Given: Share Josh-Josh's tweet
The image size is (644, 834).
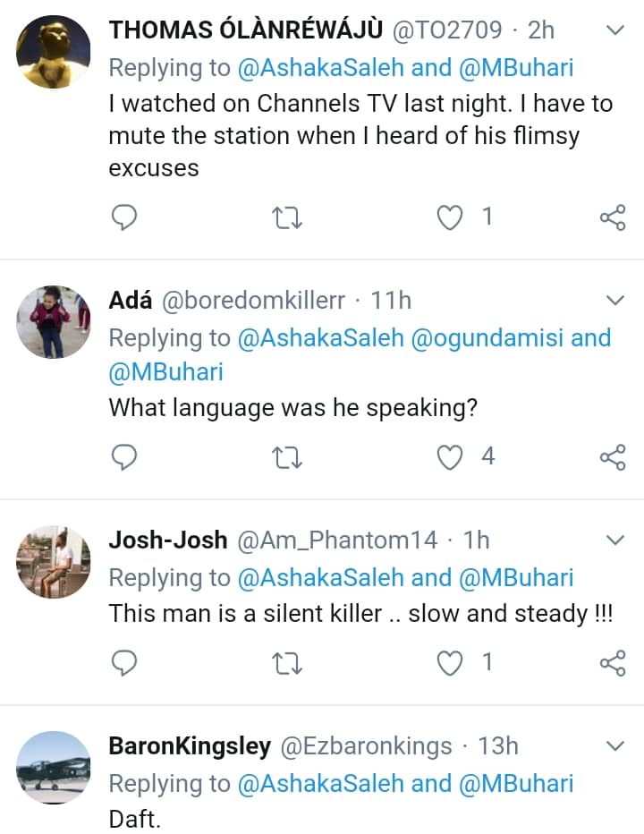Looking at the screenshot, I should point(612,662).
